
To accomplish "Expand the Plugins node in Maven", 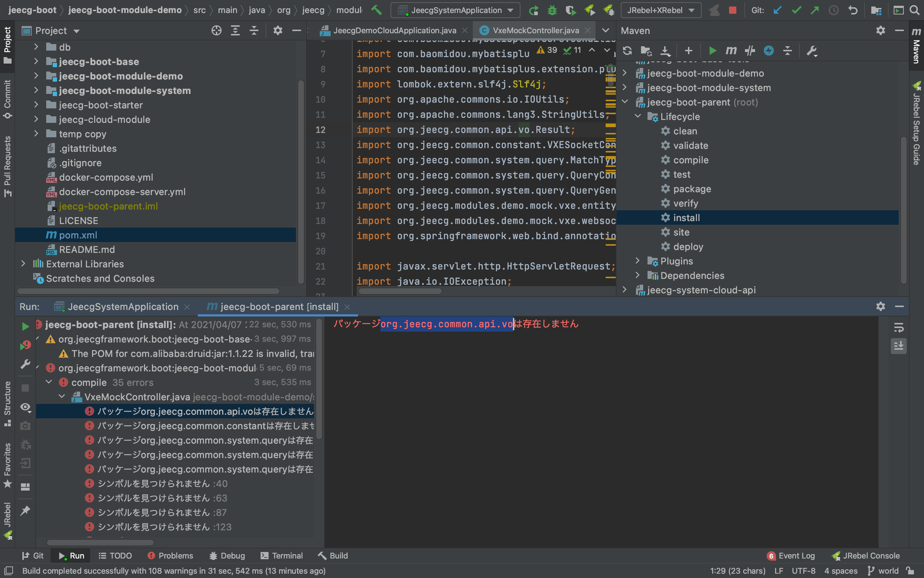I will 638,261.
